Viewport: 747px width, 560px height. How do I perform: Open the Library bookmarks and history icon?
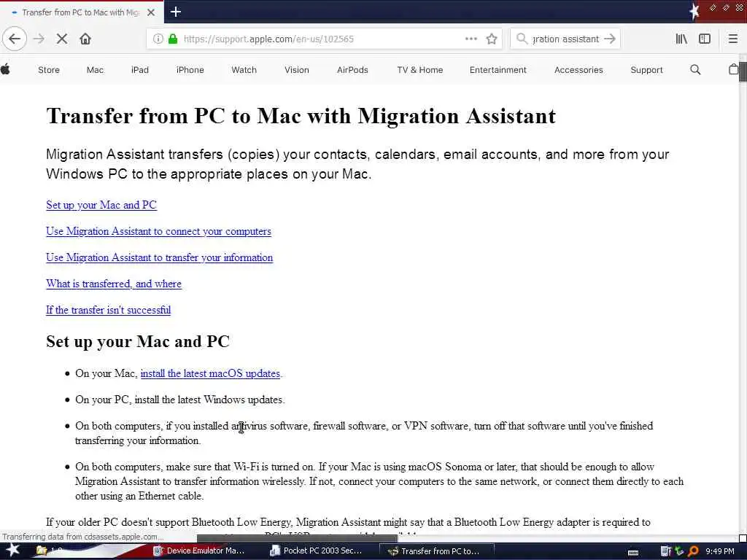click(x=681, y=39)
